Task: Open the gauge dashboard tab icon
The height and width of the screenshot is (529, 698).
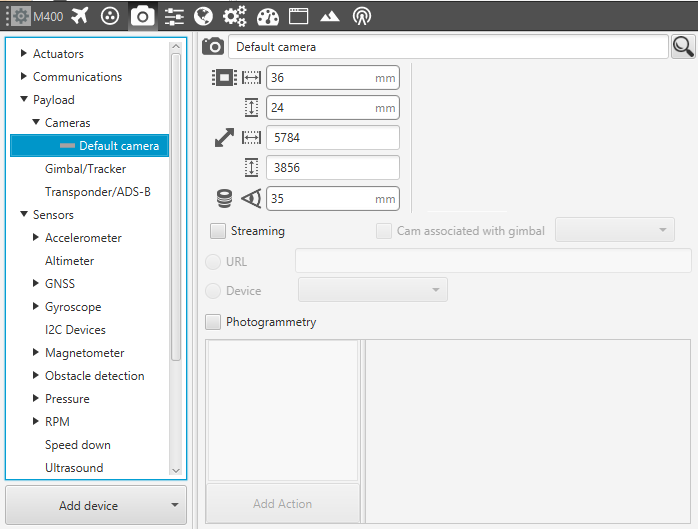Action: pos(268,16)
